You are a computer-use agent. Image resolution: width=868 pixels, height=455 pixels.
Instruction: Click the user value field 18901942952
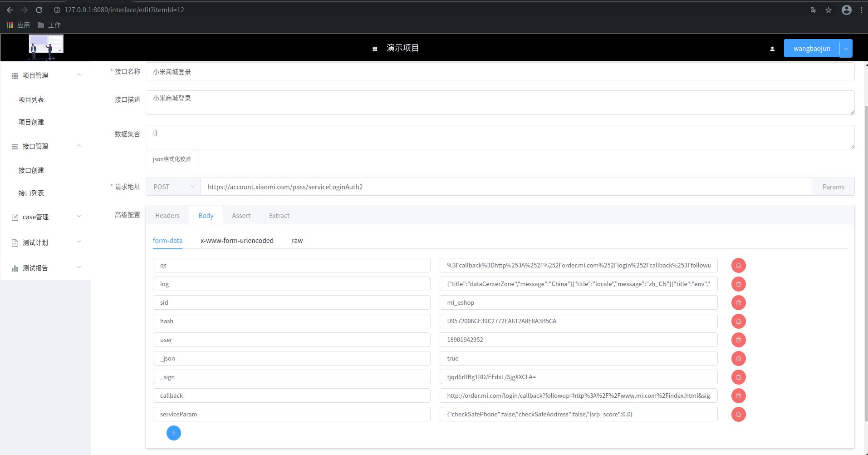point(579,340)
